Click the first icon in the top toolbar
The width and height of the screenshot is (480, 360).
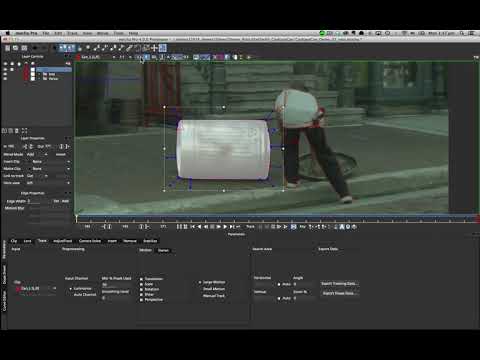[x=7, y=48]
